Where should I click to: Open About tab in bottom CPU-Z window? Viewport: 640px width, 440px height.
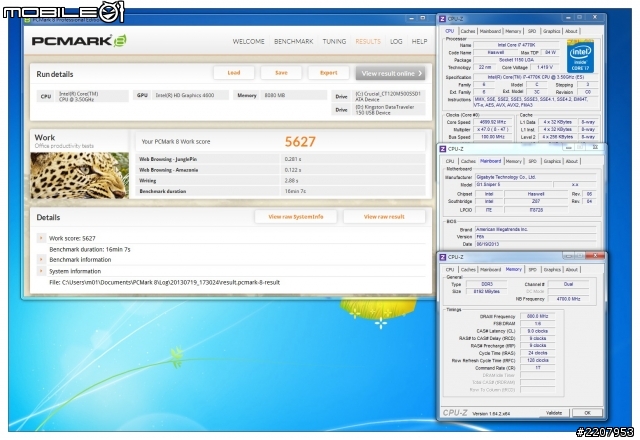click(x=571, y=270)
